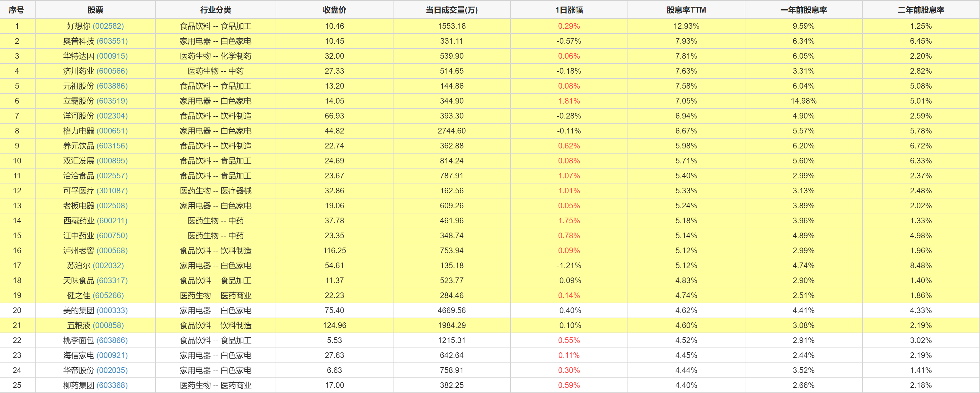This screenshot has width=980, height=393.
Task: Click the 序号 column header
Action: (x=17, y=10)
